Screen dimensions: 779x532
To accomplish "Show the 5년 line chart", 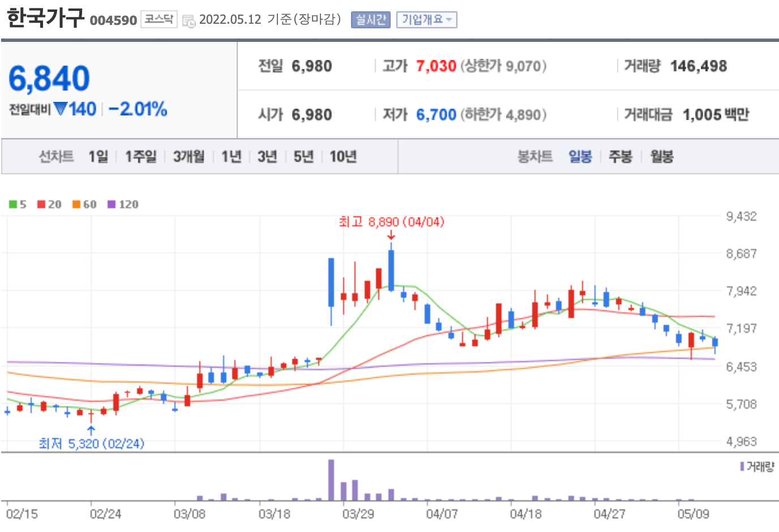I will tap(303, 156).
